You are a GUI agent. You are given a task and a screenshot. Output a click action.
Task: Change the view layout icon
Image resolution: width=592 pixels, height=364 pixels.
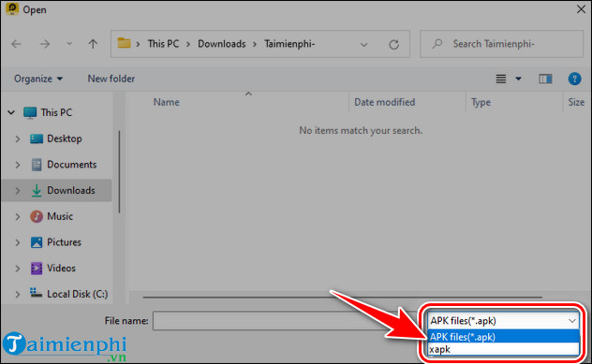[501, 79]
